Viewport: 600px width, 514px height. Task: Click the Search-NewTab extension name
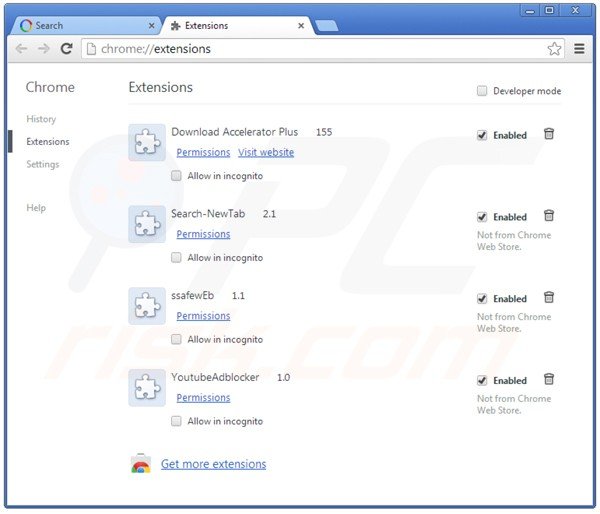pos(208,214)
